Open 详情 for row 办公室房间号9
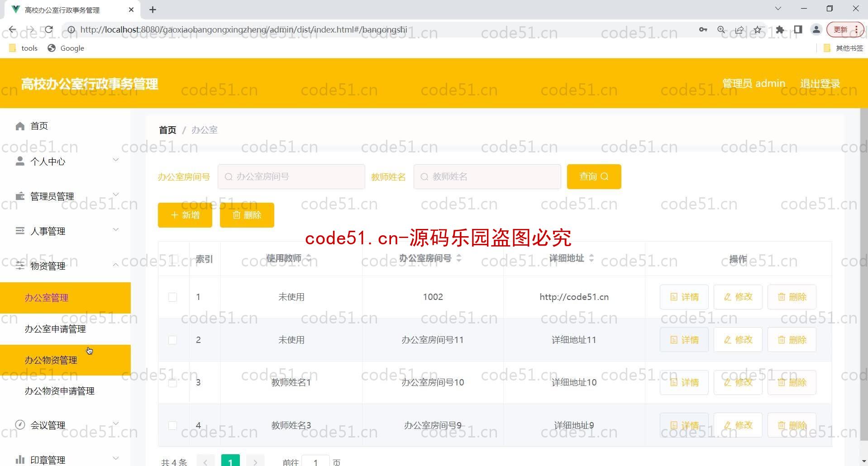The height and width of the screenshot is (466, 868). (684, 425)
